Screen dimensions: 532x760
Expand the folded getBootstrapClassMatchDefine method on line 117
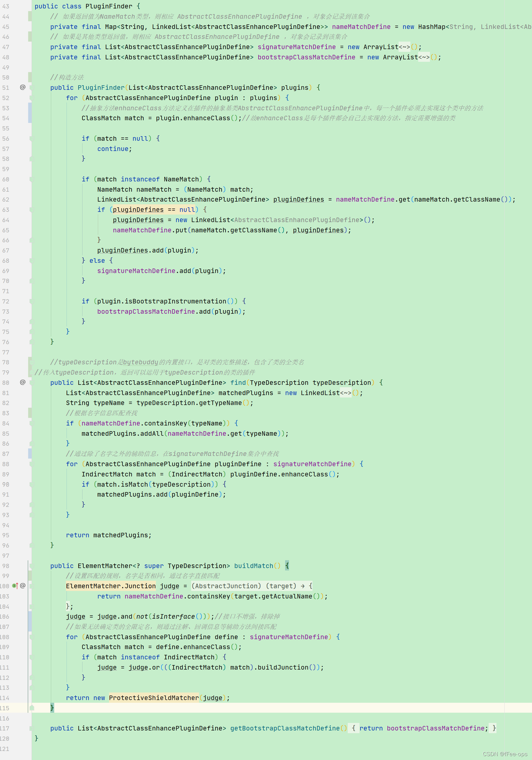point(32,728)
